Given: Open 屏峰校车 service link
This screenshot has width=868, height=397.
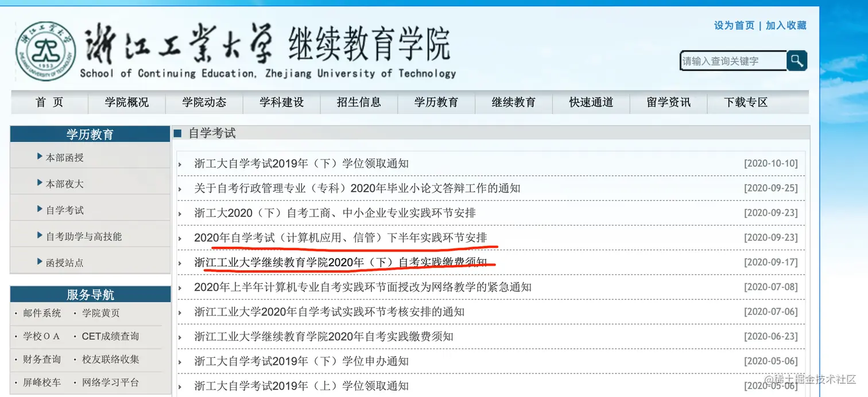Looking at the screenshot, I should pyautogui.click(x=42, y=382).
